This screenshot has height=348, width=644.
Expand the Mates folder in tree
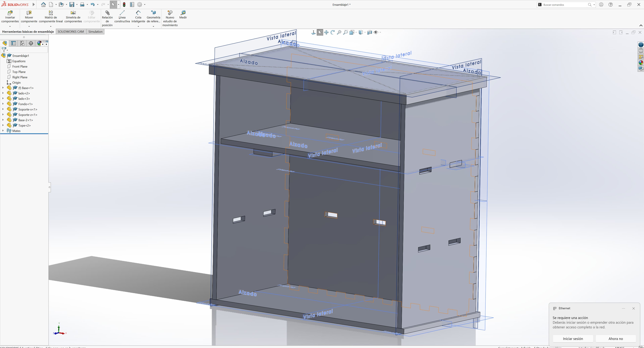coord(3,131)
